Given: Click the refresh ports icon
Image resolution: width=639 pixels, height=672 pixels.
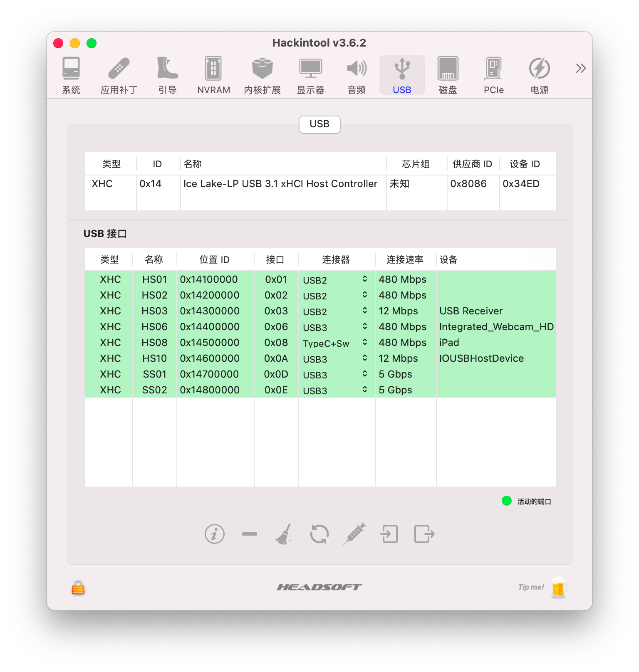Looking at the screenshot, I should click(319, 534).
